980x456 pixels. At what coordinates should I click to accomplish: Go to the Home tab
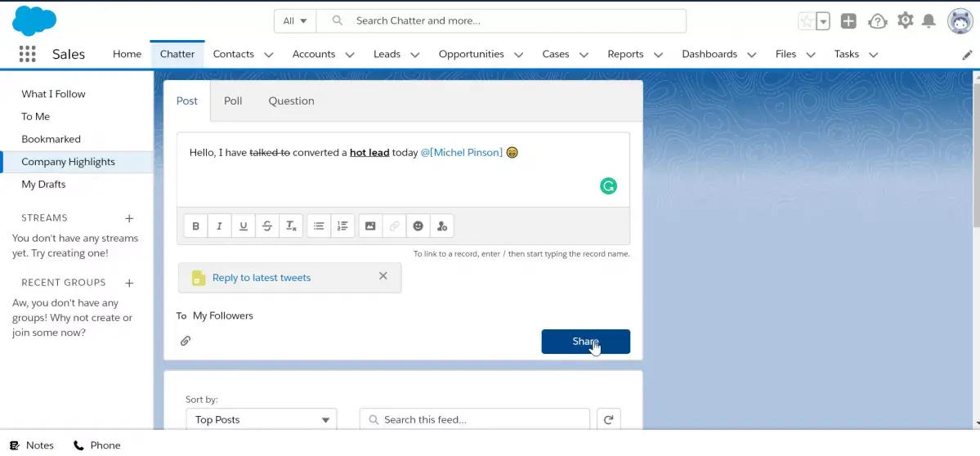click(x=127, y=55)
